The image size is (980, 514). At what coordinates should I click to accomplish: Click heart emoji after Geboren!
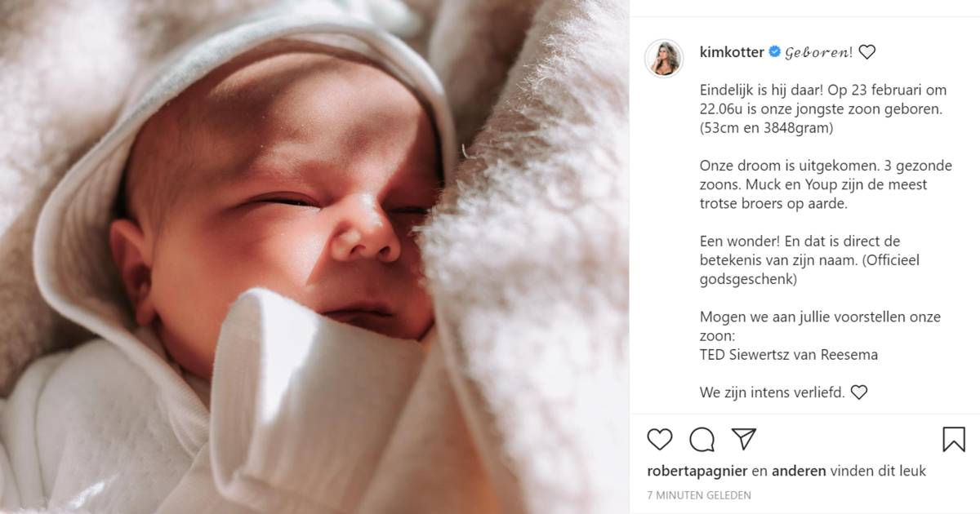point(866,53)
